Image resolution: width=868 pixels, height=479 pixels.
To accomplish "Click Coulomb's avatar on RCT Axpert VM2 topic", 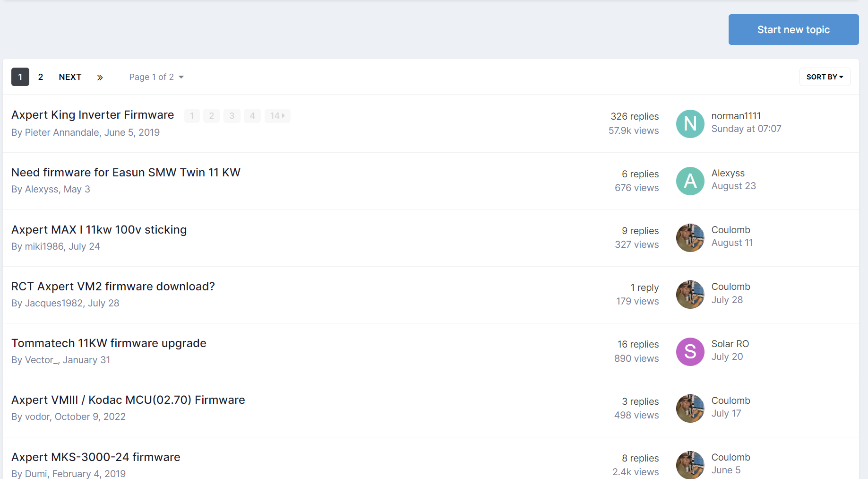I will pos(690,295).
